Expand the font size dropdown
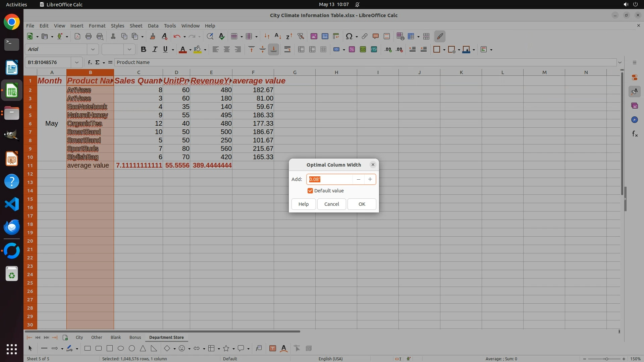Screen dimensions: 644x362 tap(129, 49)
